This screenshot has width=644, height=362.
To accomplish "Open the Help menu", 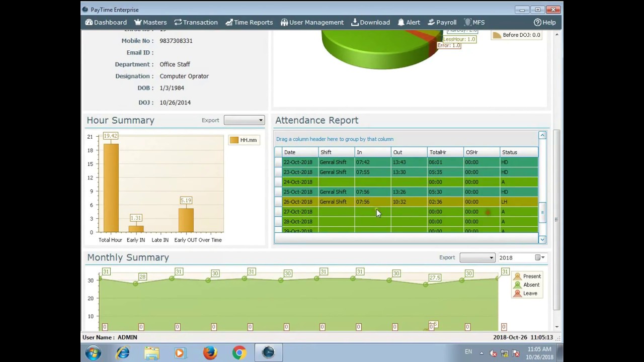I will pos(544,22).
